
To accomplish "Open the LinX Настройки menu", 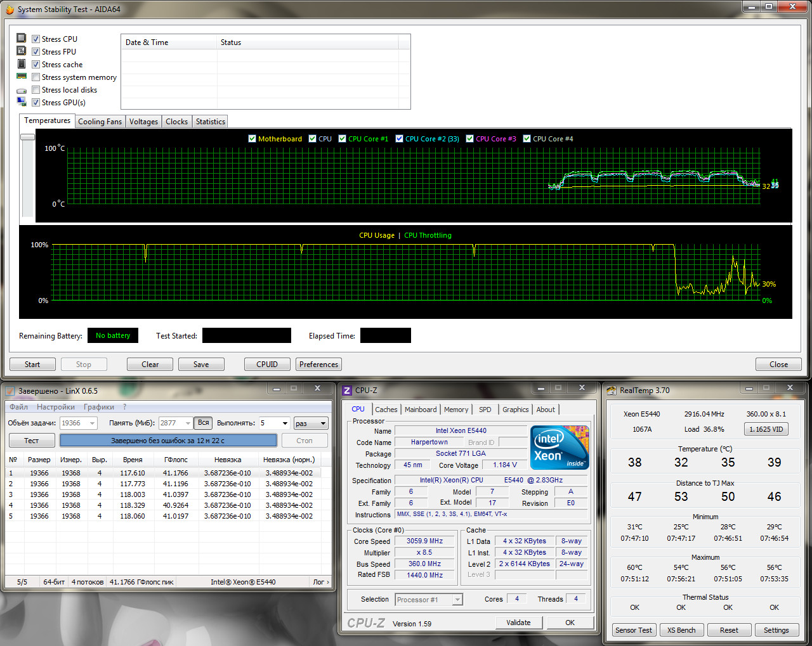I will coord(56,407).
